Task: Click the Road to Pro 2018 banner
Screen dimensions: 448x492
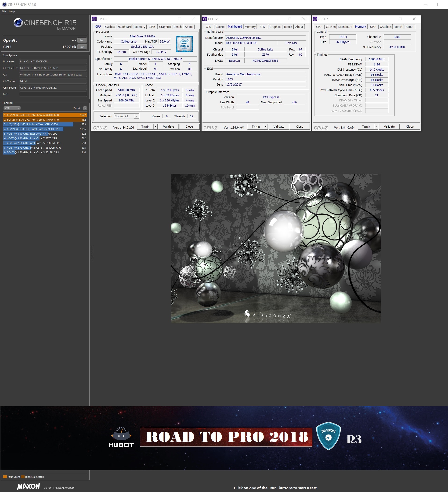Action: pyautogui.click(x=226, y=437)
